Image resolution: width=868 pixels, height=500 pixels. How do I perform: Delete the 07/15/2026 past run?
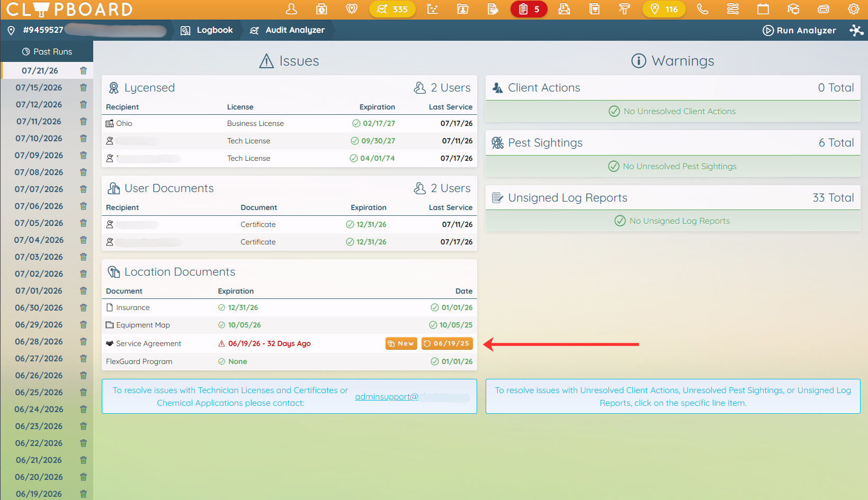(x=83, y=87)
